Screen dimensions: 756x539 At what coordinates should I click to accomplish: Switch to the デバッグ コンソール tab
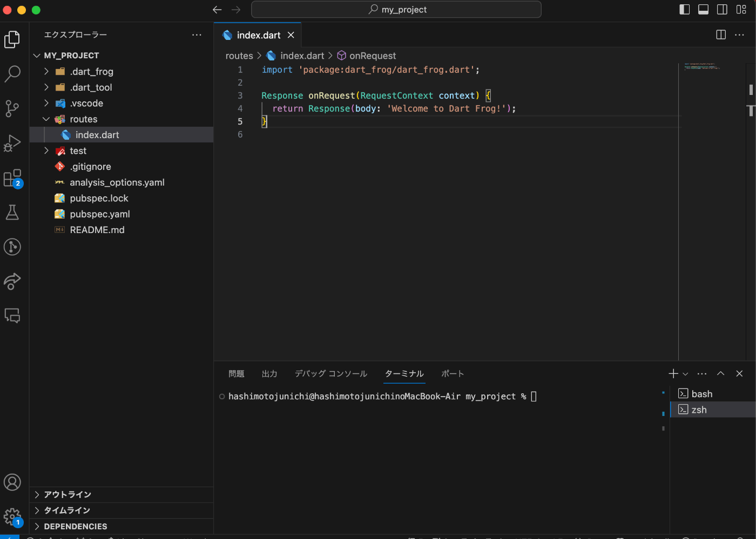click(x=330, y=373)
